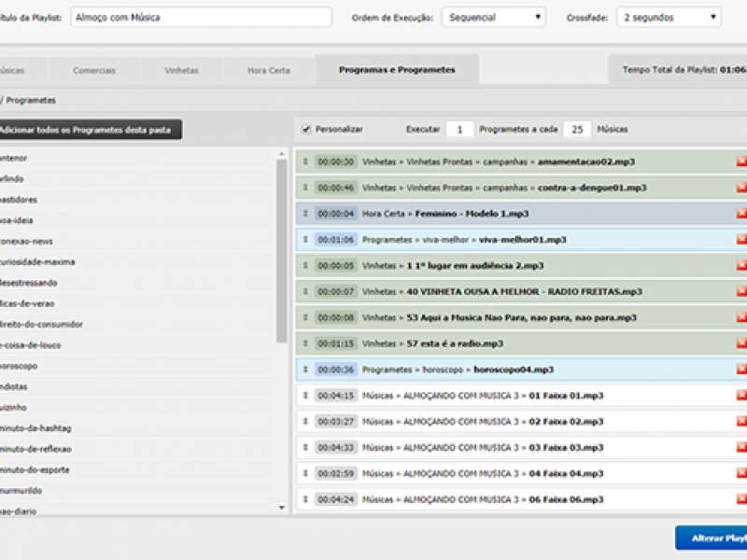This screenshot has height=560, width=747.
Task: Switch to the Vinhetas tab
Action: [x=181, y=71]
